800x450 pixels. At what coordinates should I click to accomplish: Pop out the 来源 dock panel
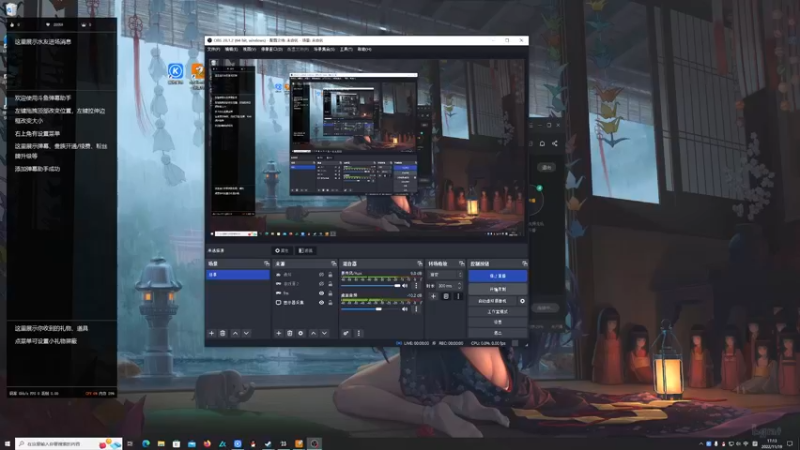coord(334,264)
